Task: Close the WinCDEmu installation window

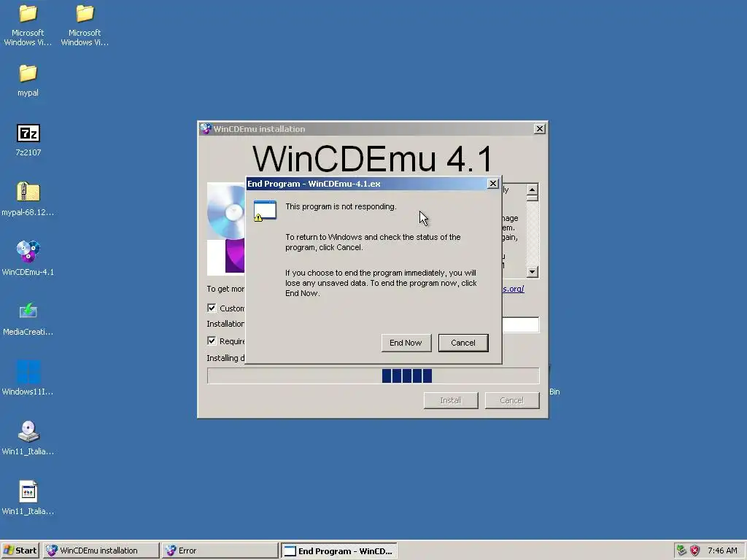Action: [x=539, y=128]
